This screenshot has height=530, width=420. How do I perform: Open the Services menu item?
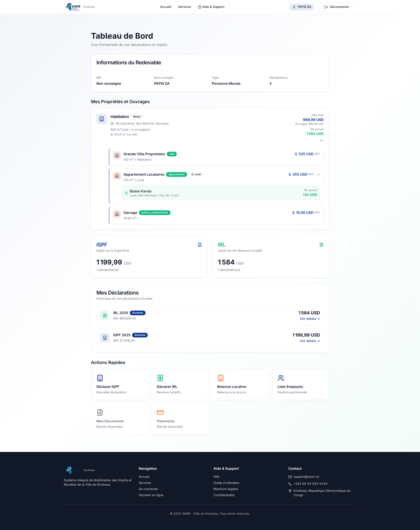184,7
